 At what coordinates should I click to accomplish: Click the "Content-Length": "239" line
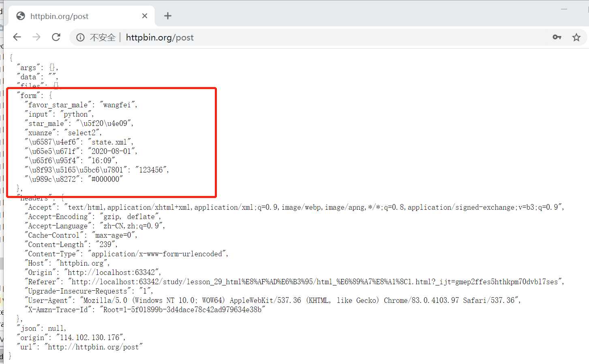(71, 245)
